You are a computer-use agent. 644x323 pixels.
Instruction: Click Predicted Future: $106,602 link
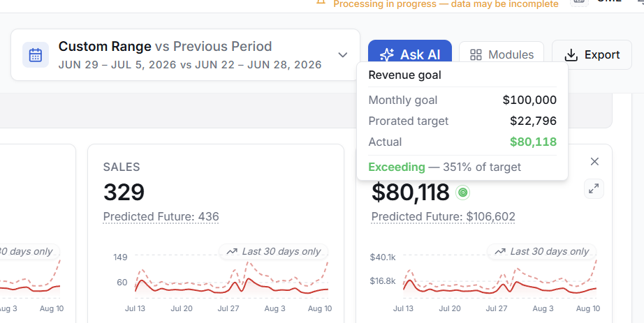(x=443, y=217)
